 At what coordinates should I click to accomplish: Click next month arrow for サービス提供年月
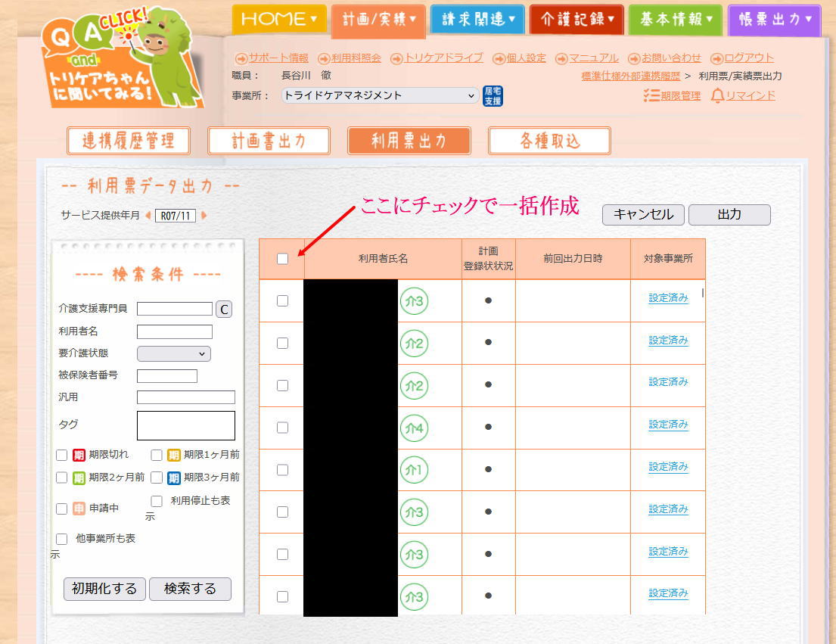(x=204, y=216)
